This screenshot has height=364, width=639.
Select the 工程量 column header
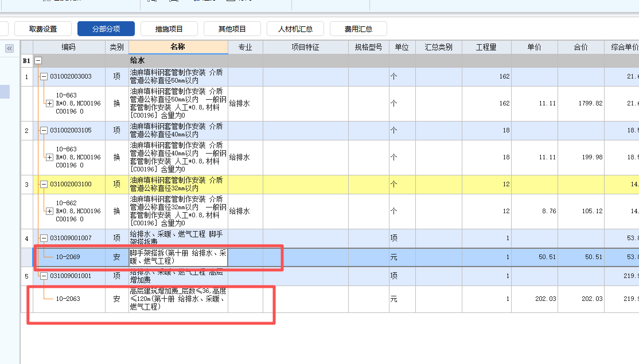pyautogui.click(x=486, y=47)
